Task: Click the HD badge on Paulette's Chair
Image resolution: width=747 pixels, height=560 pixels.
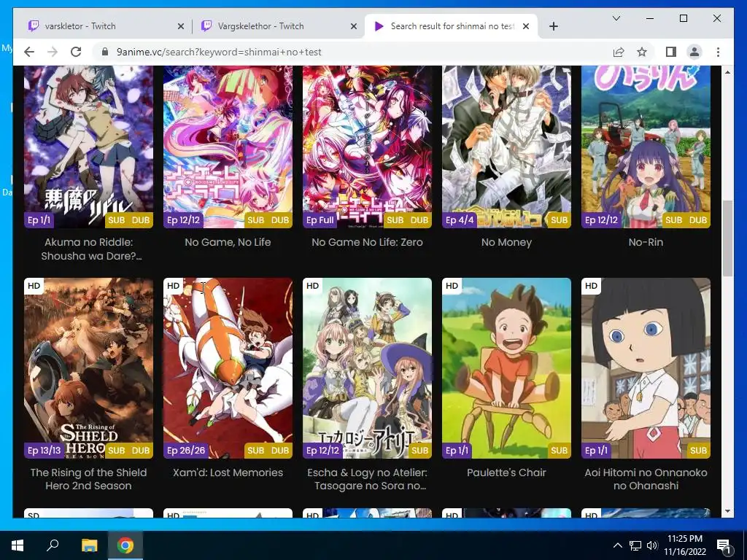Action: [x=452, y=286]
